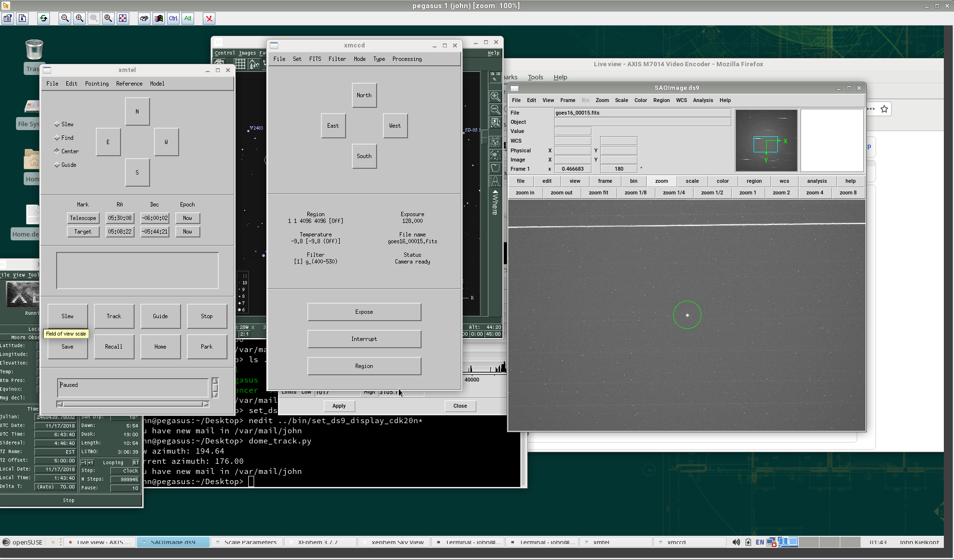Screen dimensions: 954x560
Task: Select the Guide radio option in xmtel
Action: click(66, 165)
